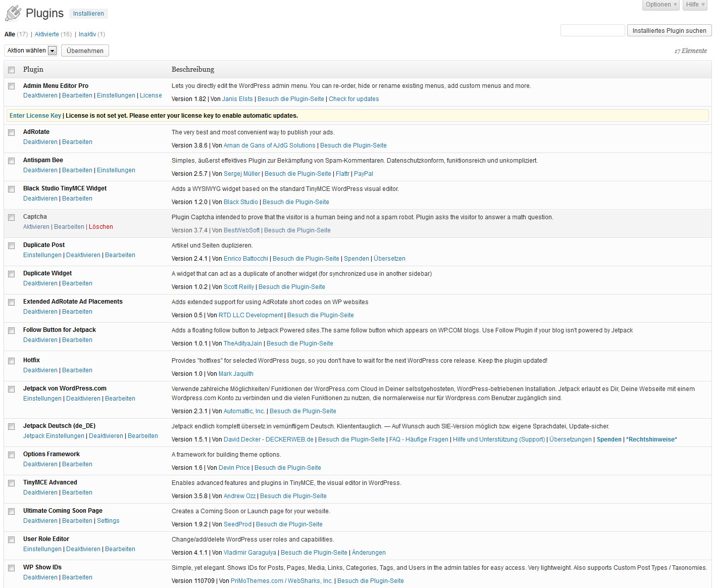This screenshot has width=714, height=588.
Task: Deactivate the TinyMCE Advanced plugin
Action: (x=40, y=493)
